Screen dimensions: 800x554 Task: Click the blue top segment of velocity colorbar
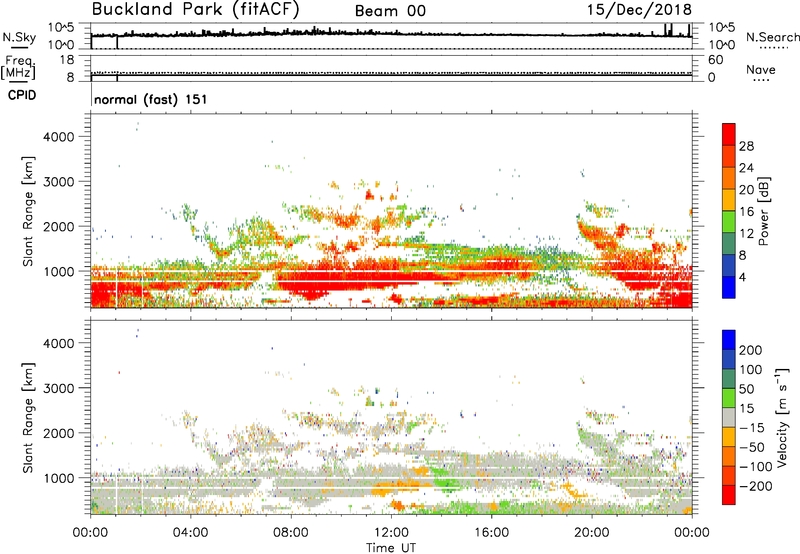pyautogui.click(x=729, y=340)
